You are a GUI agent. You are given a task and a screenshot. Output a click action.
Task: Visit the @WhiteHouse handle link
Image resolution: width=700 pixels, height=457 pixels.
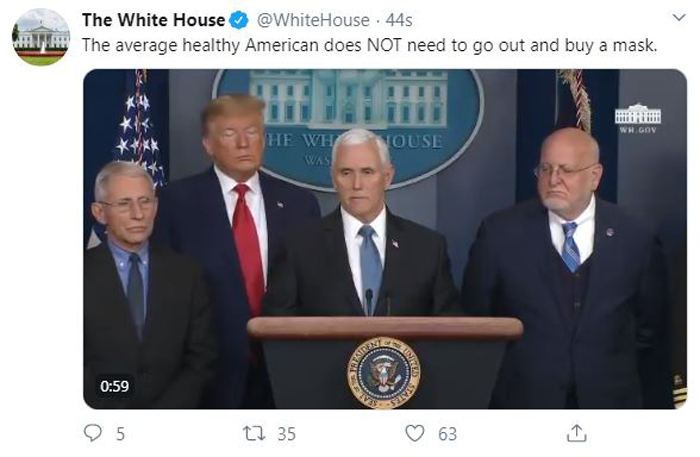(313, 20)
